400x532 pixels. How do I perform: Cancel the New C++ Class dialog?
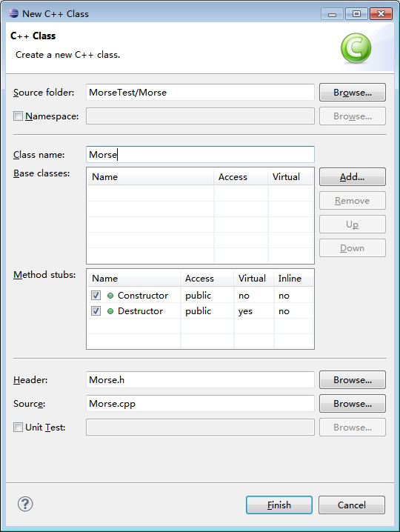[x=352, y=505]
